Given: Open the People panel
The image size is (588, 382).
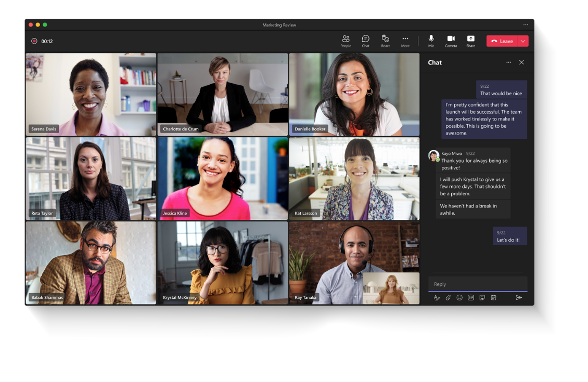Looking at the screenshot, I should coord(346,41).
